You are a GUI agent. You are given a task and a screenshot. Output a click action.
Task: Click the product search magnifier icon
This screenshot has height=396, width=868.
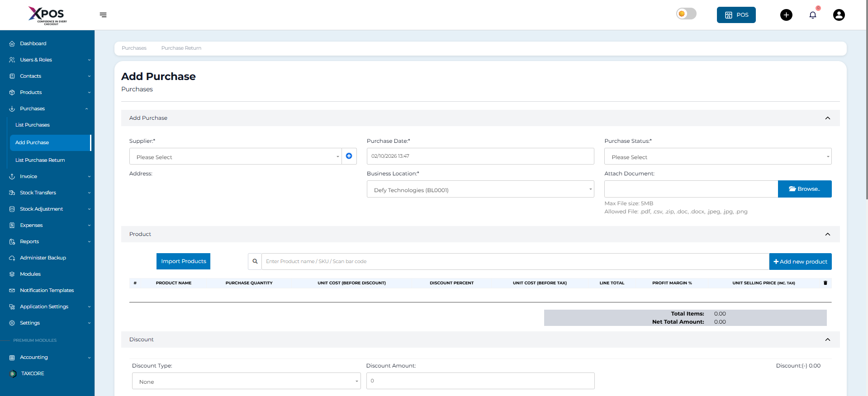pyautogui.click(x=255, y=261)
